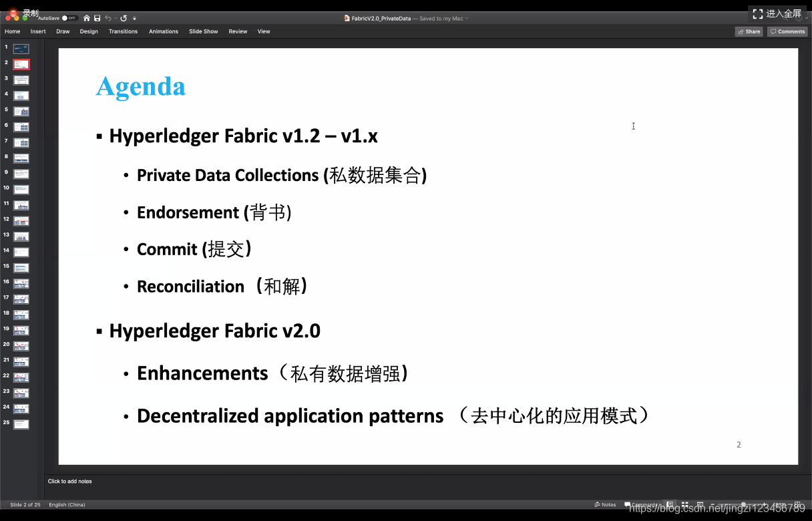Click the Agenda slide title
812x521 pixels.
[141, 87]
